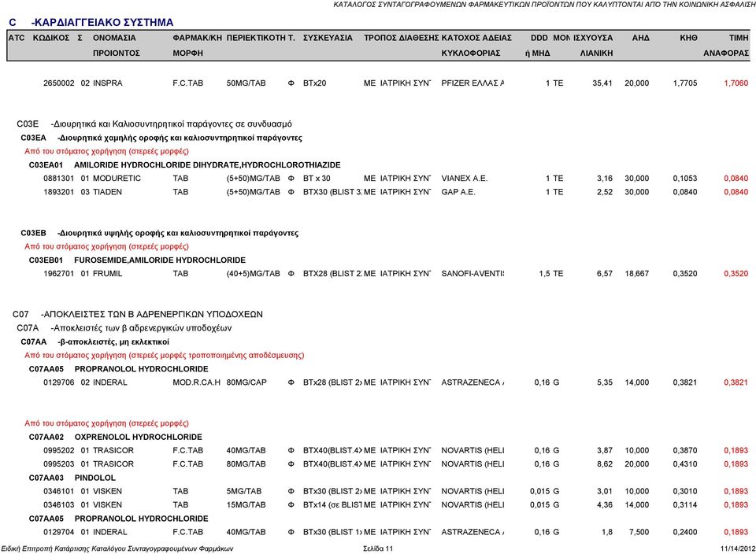Click the "ΤΡΟΠΟΣ ΔΙΑΘΕΣΗΣ" column header
The image size is (756, 554).
click(401, 38)
